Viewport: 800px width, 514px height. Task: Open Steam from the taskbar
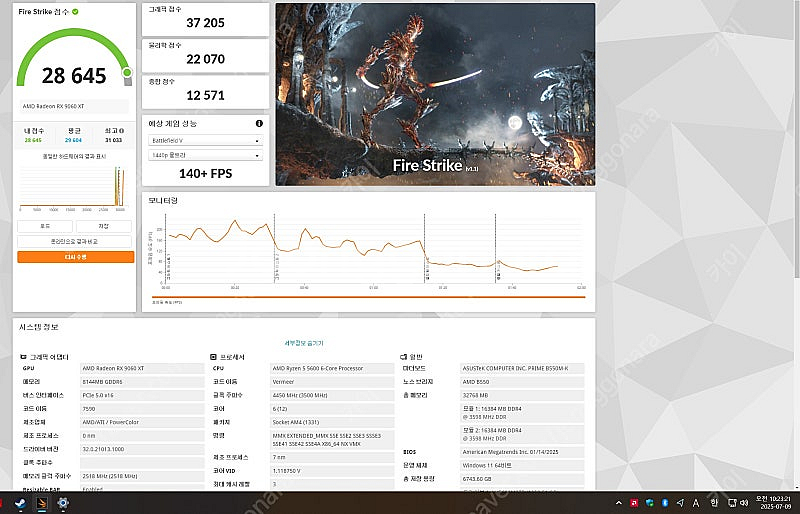[20, 503]
